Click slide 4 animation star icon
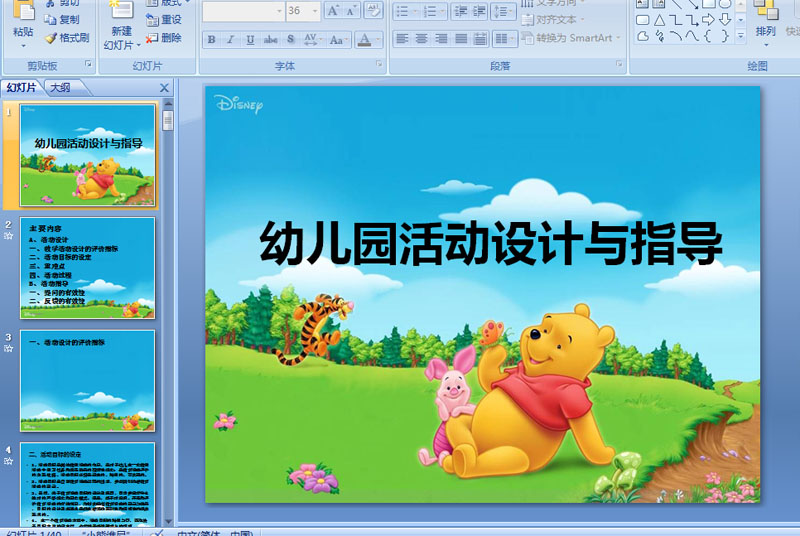This screenshot has height=536, width=800. pyautogui.click(x=8, y=461)
